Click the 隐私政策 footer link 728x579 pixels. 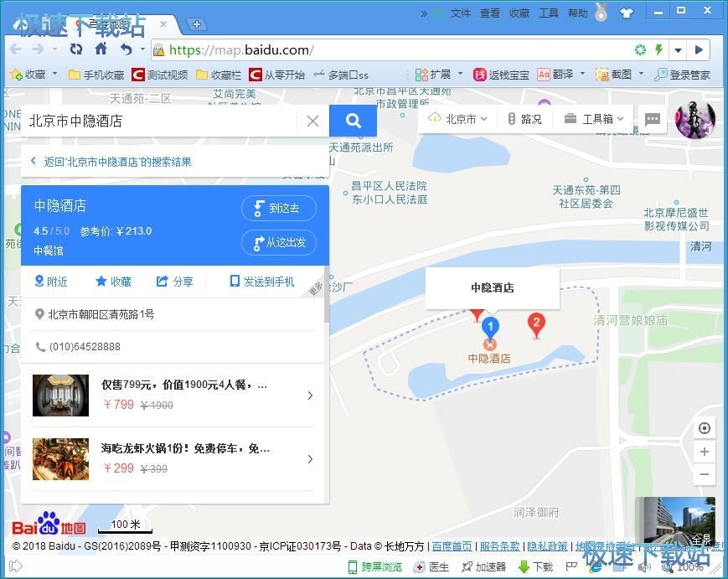pos(547,546)
